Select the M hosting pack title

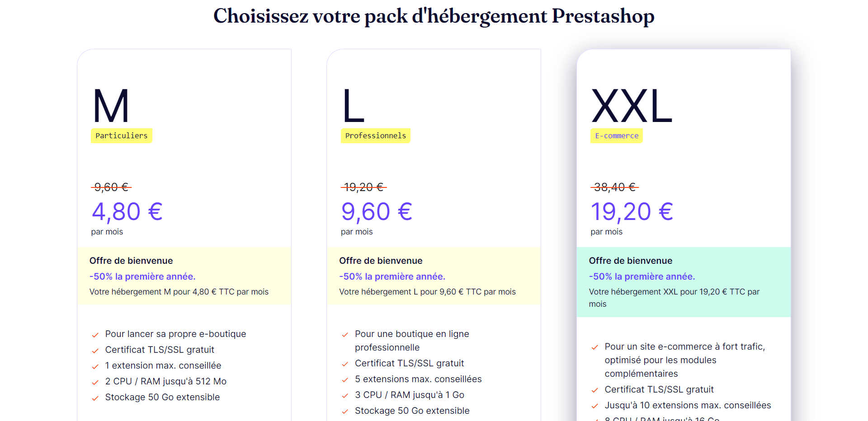[111, 107]
